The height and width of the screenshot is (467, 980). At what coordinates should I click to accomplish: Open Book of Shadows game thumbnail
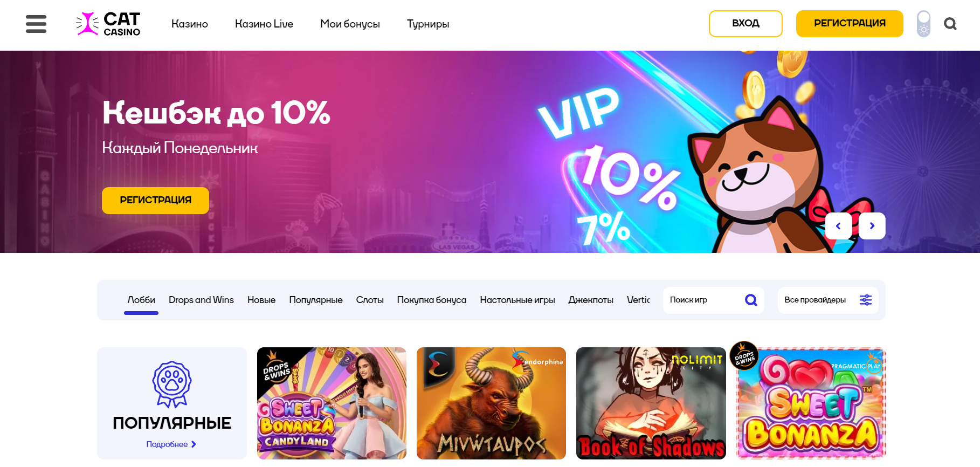[651, 403]
